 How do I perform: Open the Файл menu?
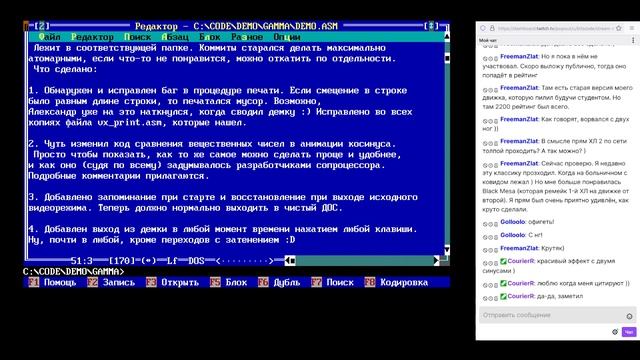(x=49, y=37)
